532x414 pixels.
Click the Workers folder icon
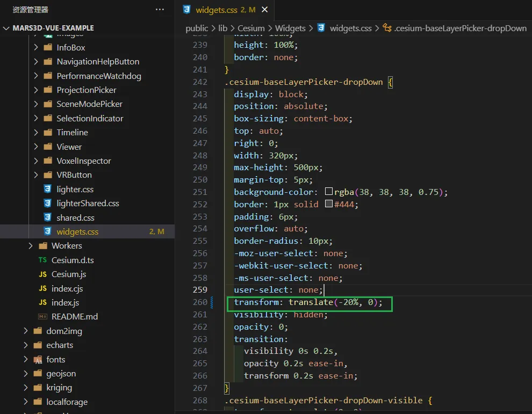43,245
